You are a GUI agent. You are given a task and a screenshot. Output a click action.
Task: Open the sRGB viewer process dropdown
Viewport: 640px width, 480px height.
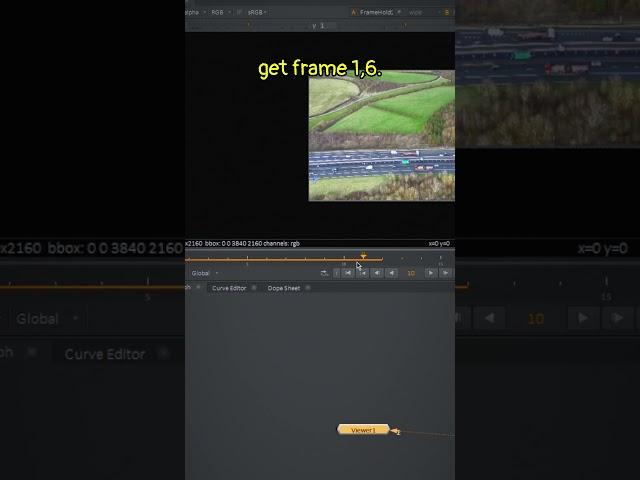(x=257, y=12)
